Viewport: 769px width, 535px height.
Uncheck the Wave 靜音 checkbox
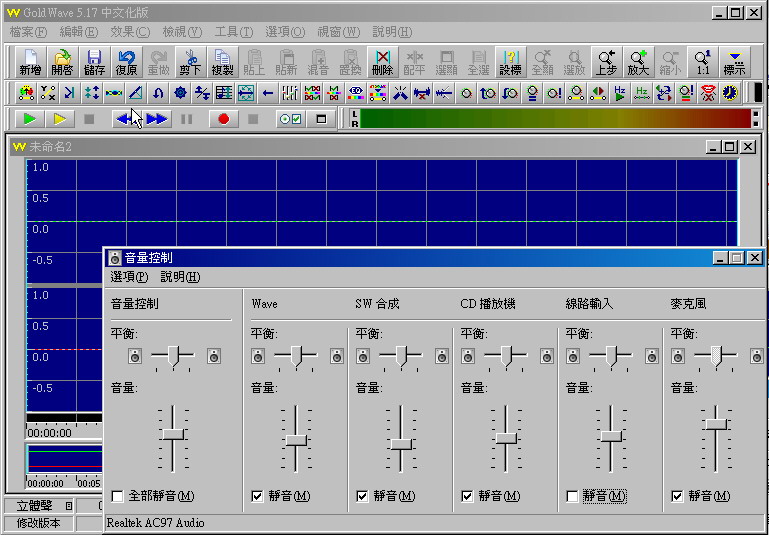[259, 496]
